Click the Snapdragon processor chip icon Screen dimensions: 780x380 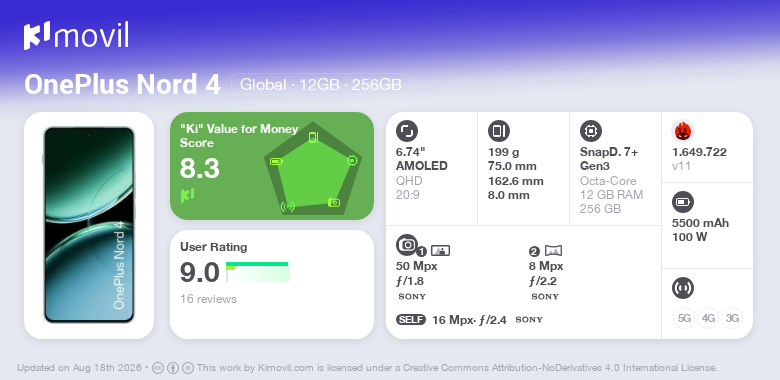(x=591, y=131)
